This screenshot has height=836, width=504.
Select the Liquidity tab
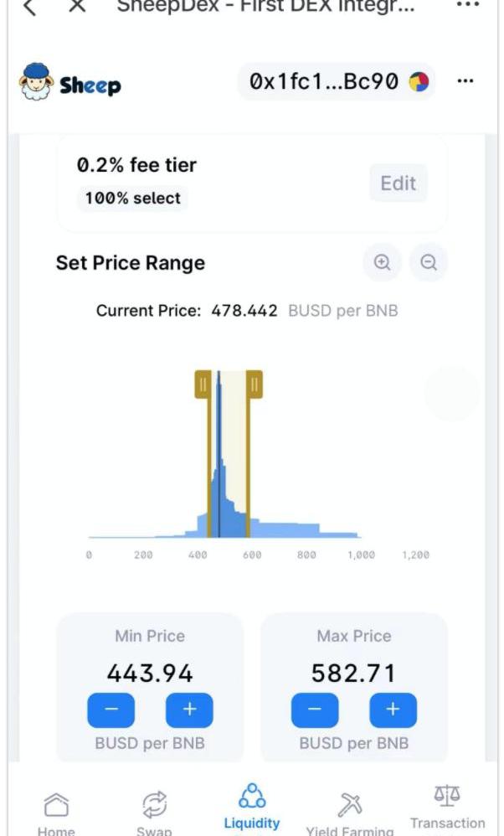[252, 808]
